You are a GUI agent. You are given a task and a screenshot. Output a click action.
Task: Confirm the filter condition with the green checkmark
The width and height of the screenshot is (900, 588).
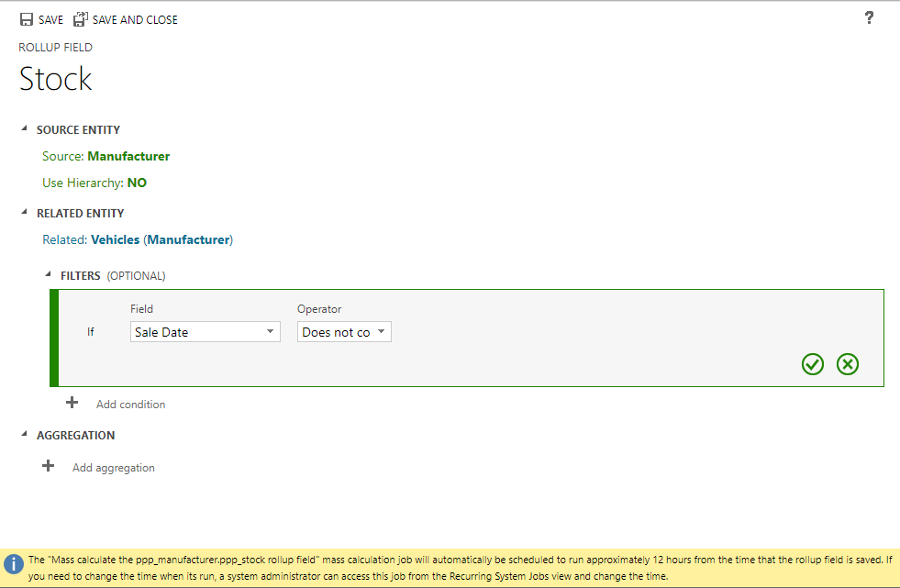(x=813, y=364)
